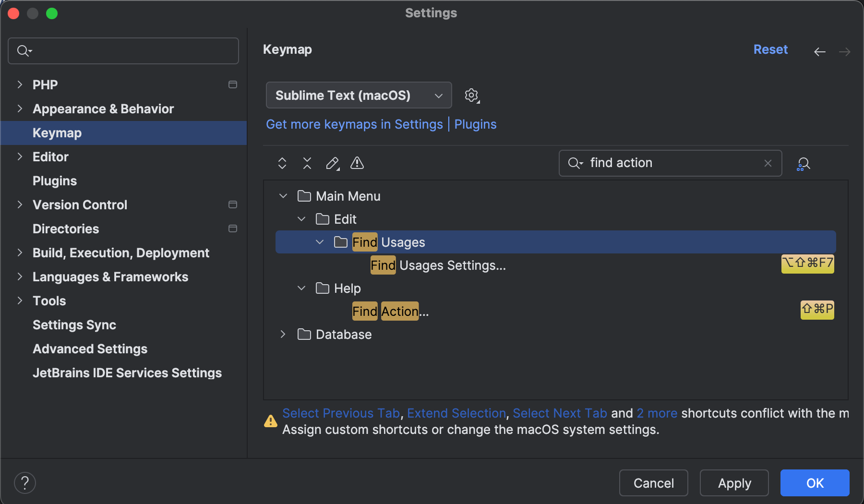Collapse the Main Menu tree node
864x504 pixels.
(283, 196)
